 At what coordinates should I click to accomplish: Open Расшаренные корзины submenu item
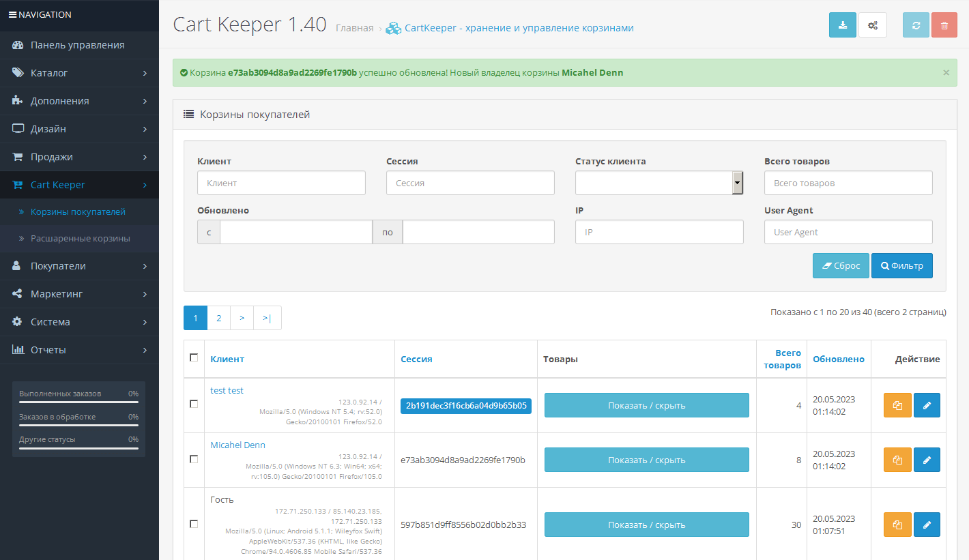[x=79, y=239]
